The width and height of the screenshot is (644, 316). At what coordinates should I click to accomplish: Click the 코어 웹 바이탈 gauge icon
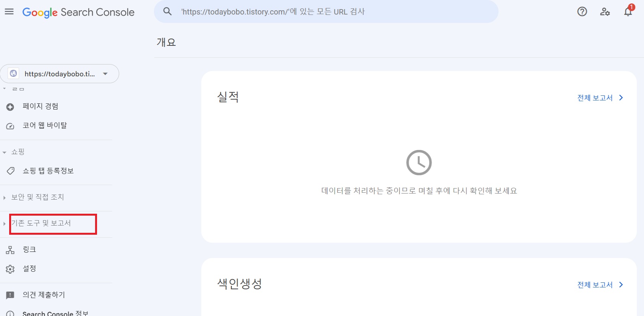point(10,126)
